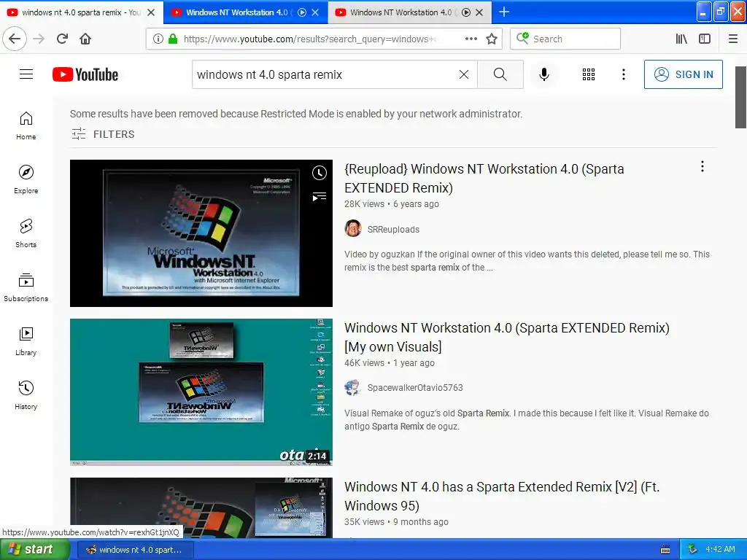Open Shorts in YouTube sidebar
Viewport: 747px width, 560px height.
click(x=26, y=233)
